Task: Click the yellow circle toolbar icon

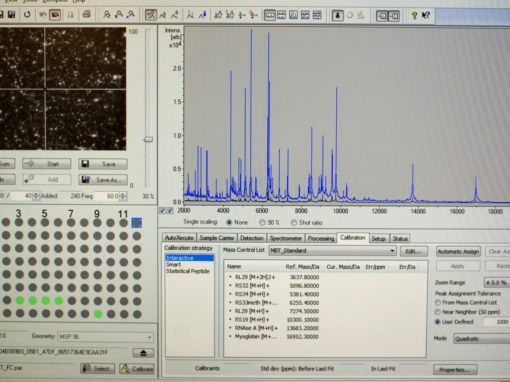Action: pos(350,15)
